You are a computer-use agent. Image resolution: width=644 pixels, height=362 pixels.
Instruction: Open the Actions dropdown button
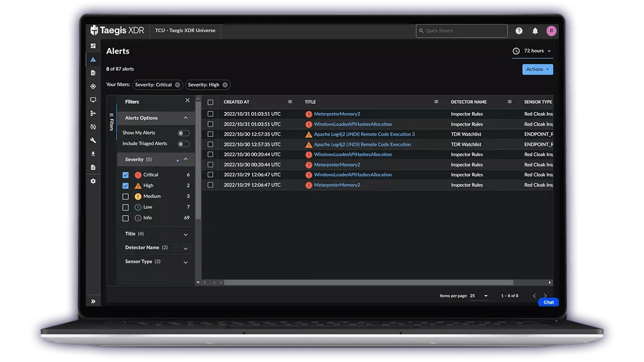pos(538,69)
